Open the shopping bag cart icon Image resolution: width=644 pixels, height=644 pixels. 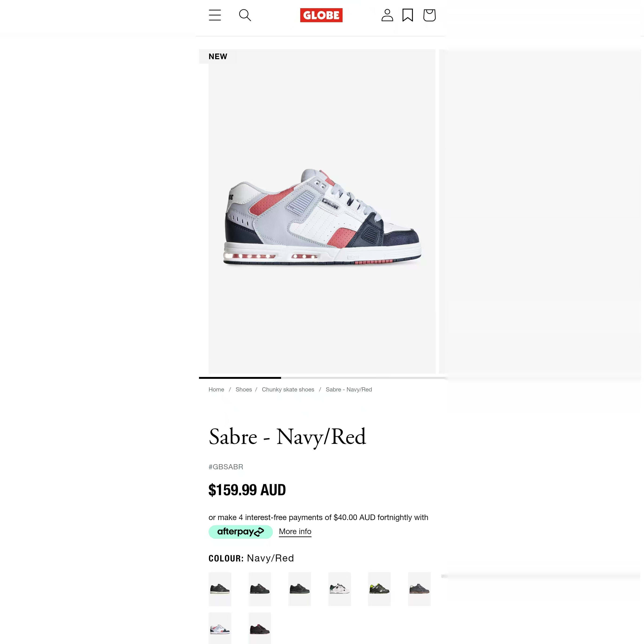429,15
